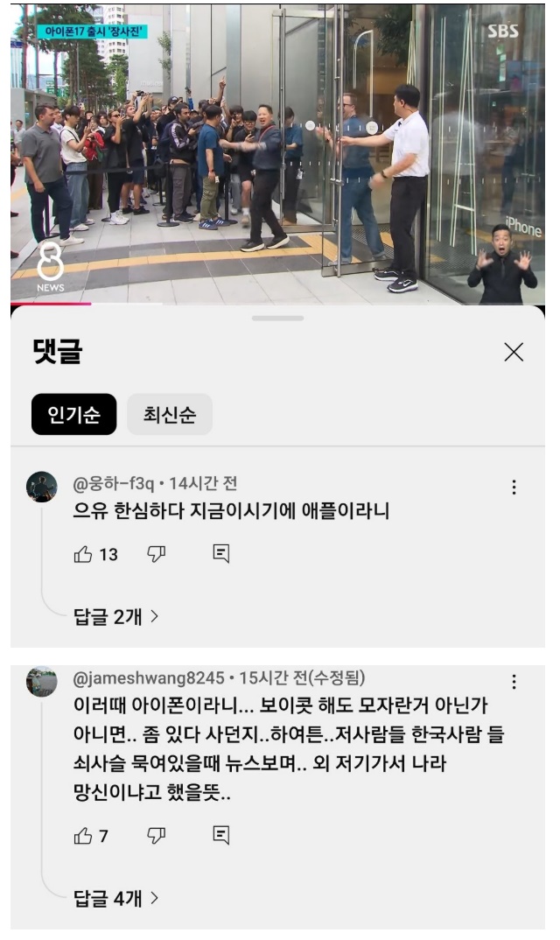Close the 댓글 comments panel
The width and height of the screenshot is (560, 940).
[514, 352]
